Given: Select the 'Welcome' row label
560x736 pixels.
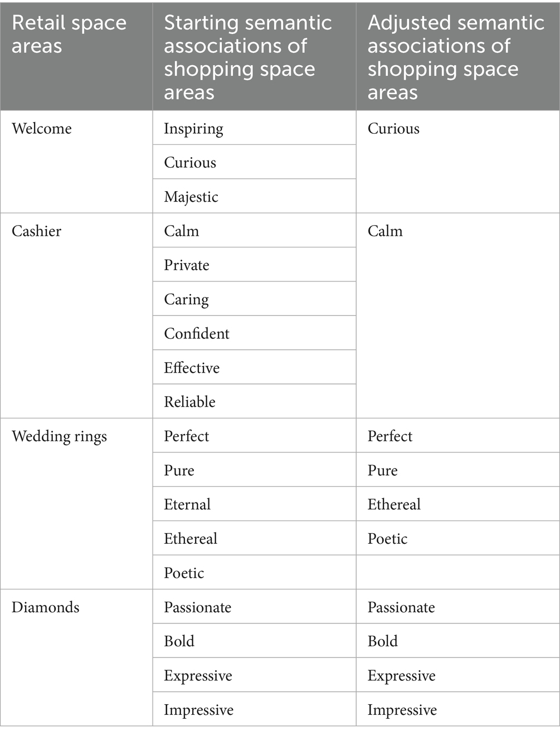Looking at the screenshot, I should click(42, 129).
